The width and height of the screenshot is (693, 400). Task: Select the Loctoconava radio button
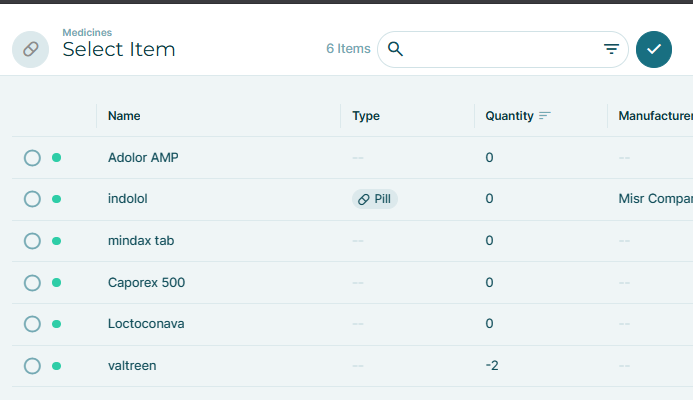click(32, 324)
